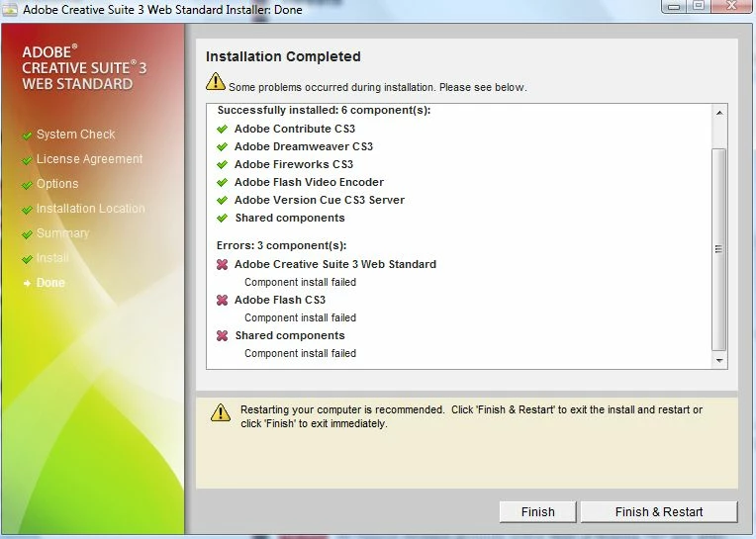Click 'Component install failed' under Adobe Flash CS3
The width and height of the screenshot is (756, 539).
click(300, 317)
